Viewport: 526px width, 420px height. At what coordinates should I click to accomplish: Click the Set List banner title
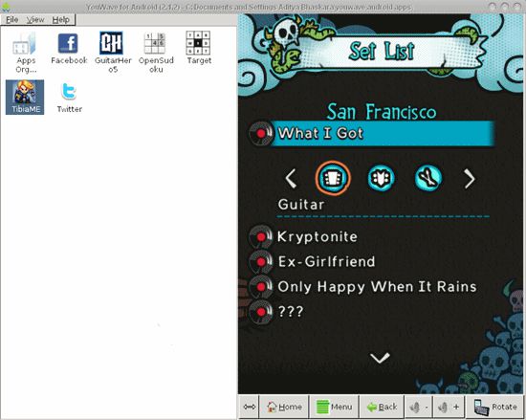pyautogui.click(x=382, y=52)
